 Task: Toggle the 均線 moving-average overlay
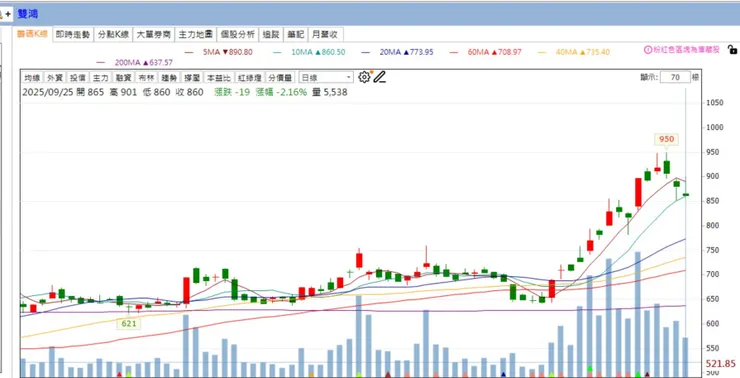click(x=32, y=78)
